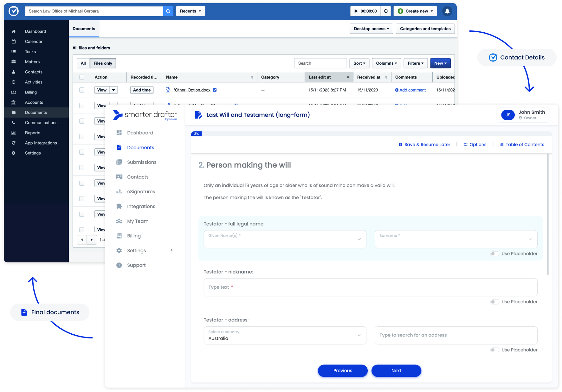This screenshot has height=392, width=562.
Task: Start the timer with play icon
Action: coord(356,11)
